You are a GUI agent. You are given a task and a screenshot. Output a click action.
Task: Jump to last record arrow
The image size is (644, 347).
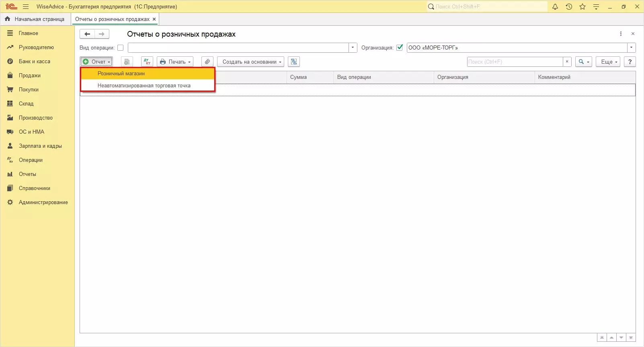click(x=631, y=338)
